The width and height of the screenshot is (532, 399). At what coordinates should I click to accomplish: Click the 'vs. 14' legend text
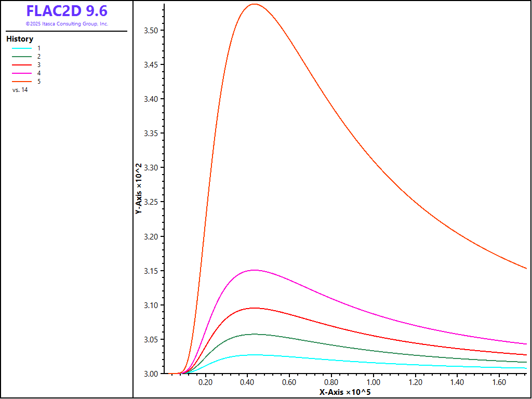pos(20,90)
